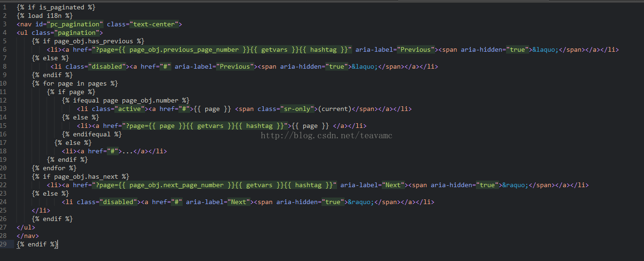This screenshot has width=644, height=261.
Task: Click "Next" aria-label value on line 24
Action: point(239,202)
